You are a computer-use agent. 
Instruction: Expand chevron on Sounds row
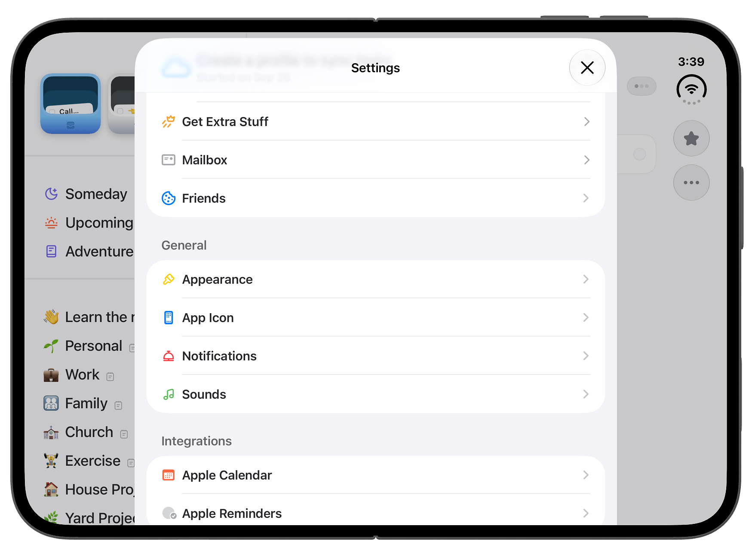(x=586, y=394)
